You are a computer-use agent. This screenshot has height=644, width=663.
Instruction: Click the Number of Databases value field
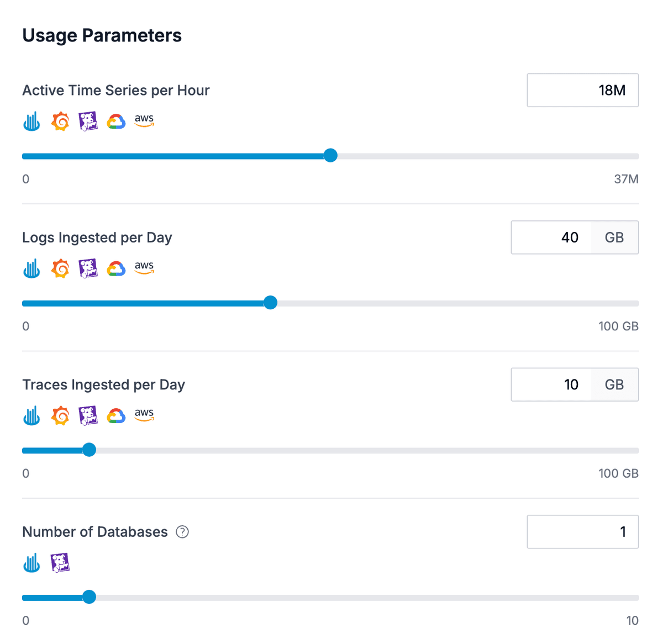pyautogui.click(x=582, y=531)
